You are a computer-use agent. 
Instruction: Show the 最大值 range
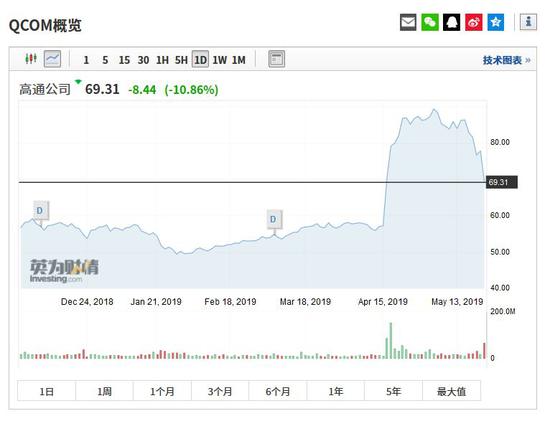451,391
